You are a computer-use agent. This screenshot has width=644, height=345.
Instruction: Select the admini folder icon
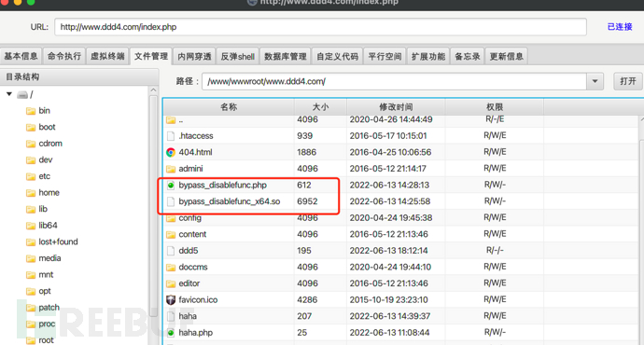[x=171, y=169]
